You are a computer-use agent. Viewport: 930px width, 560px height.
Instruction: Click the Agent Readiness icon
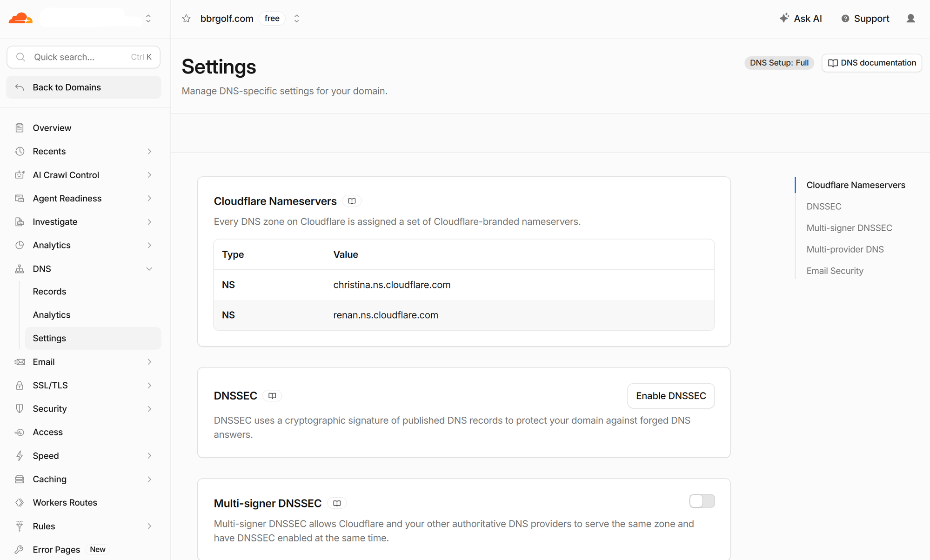click(20, 198)
